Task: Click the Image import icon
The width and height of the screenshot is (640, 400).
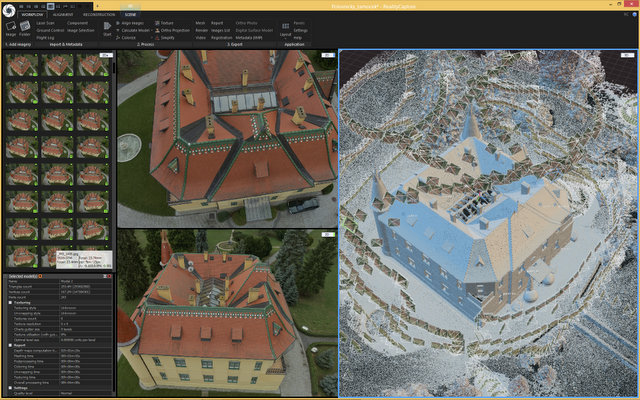Action: coord(10,32)
